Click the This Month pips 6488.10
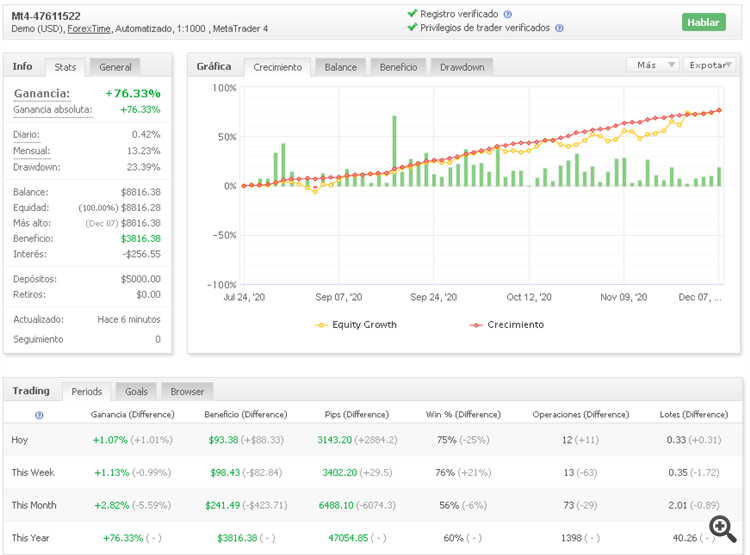 (336, 505)
